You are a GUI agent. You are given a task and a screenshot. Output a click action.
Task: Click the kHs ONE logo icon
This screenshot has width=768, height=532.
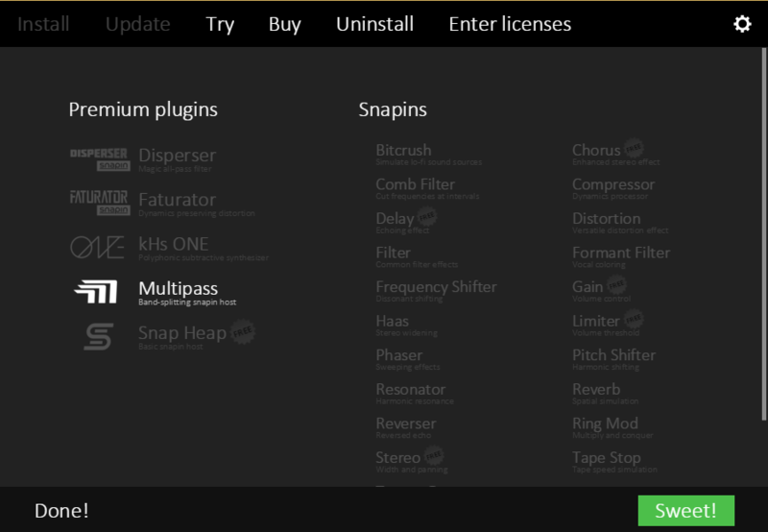click(x=99, y=248)
